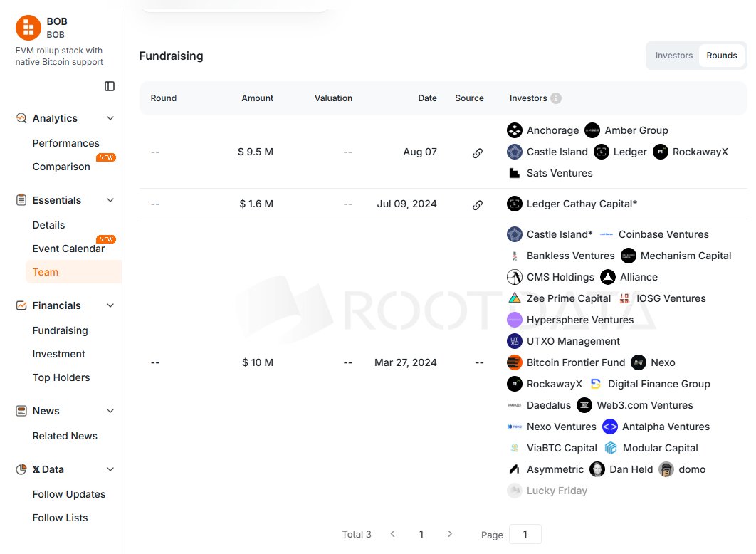Click the Mechanism Capital logo
756x554 pixels.
coord(629,256)
